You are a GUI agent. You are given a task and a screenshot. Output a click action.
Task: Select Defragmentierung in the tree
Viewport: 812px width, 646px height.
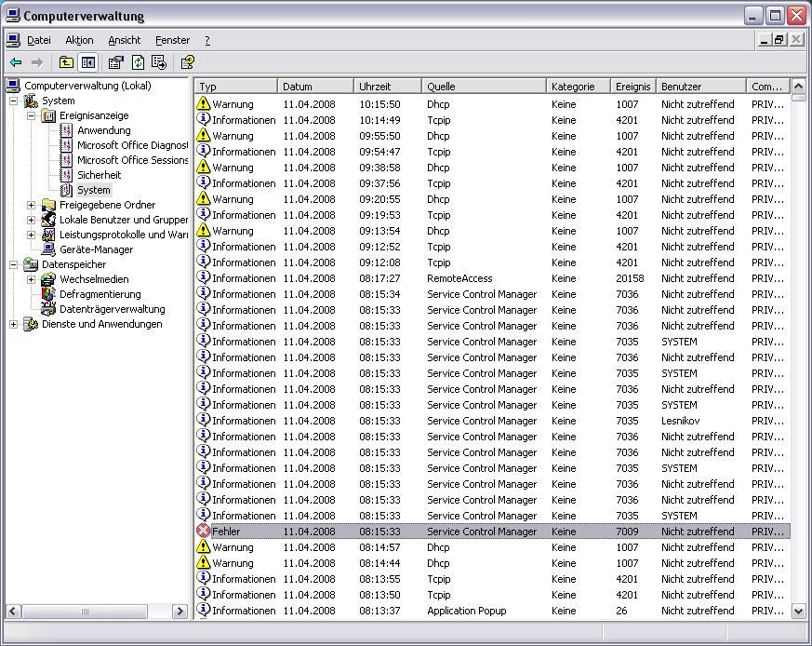click(100, 294)
